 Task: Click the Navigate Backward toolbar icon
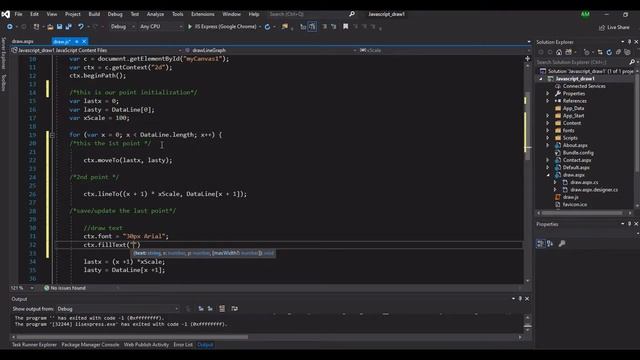coord(10,27)
